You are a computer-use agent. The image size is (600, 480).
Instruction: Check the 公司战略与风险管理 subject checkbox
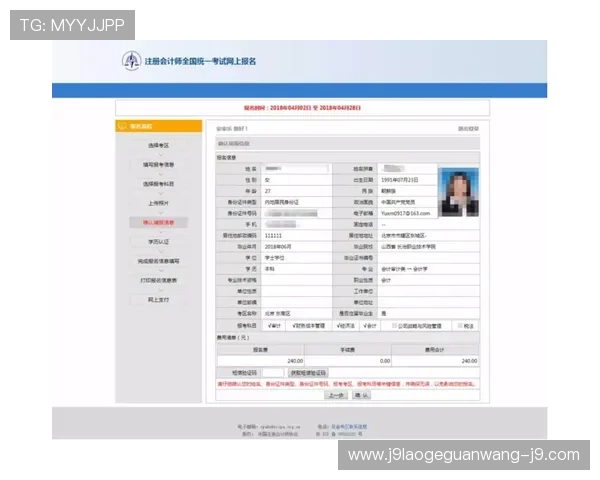pyautogui.click(x=394, y=325)
